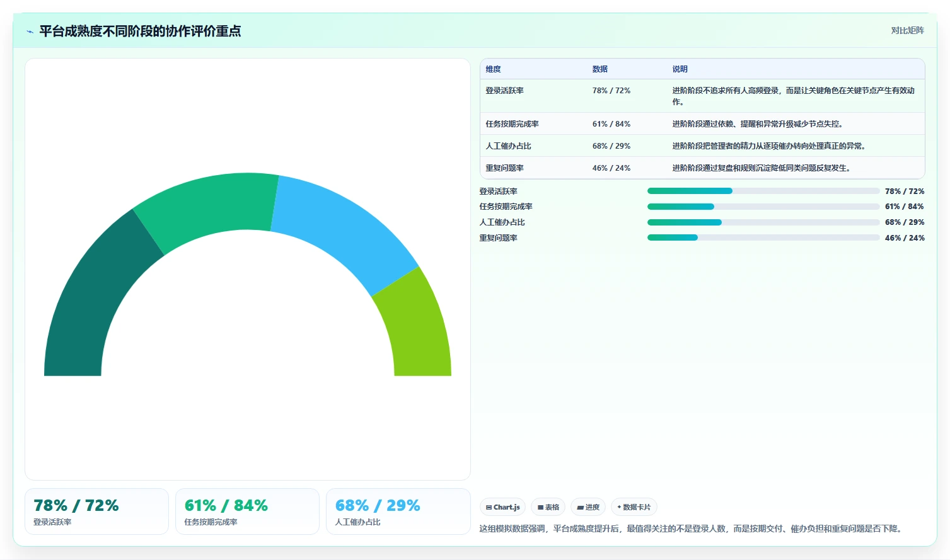Click description 进阶阶段通过依赖、提醒和异常升级减少节点失控
This screenshot has height=560, width=950.
[758, 124]
